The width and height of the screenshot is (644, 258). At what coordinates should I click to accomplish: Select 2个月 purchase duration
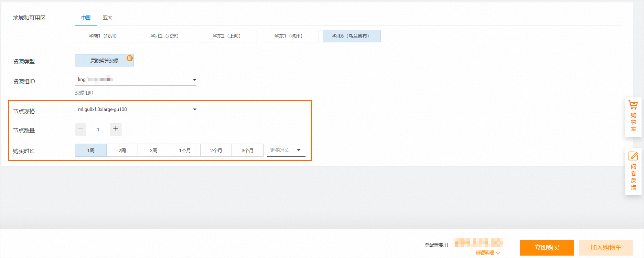[x=216, y=151]
